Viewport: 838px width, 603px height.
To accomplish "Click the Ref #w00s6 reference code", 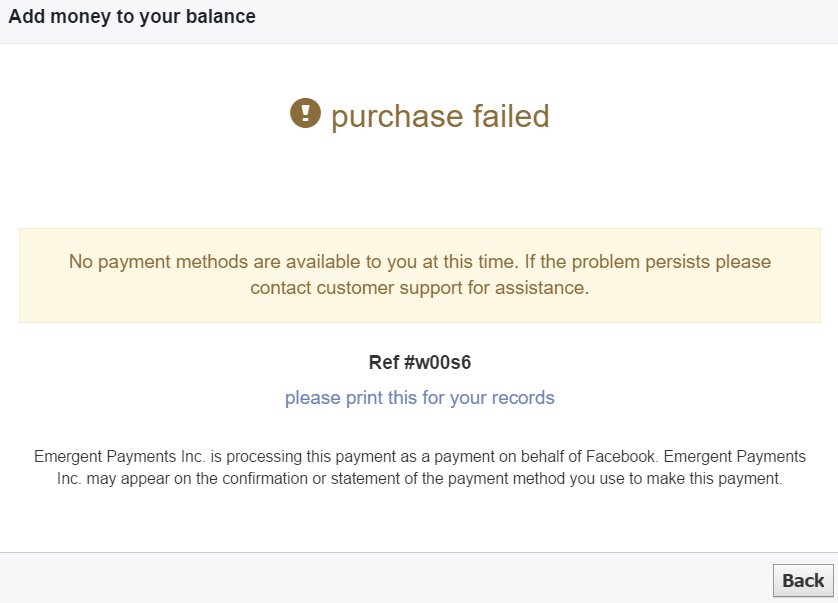I will 419,362.
